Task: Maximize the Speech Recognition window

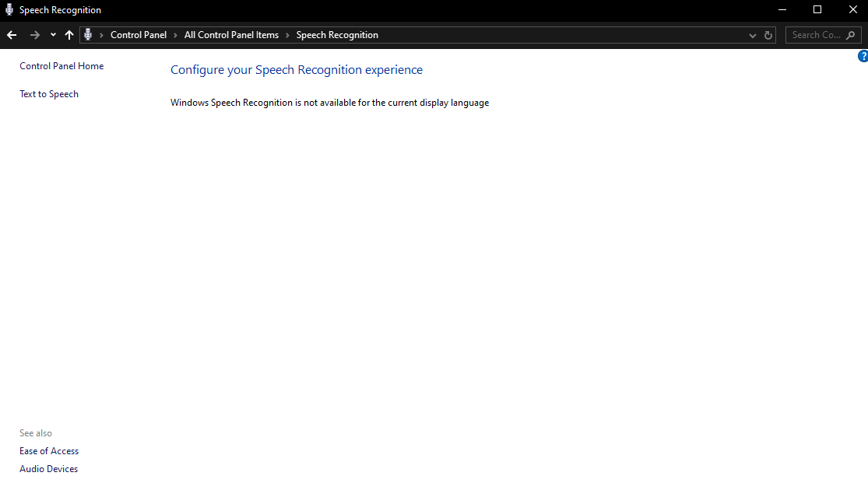Action: tap(817, 9)
